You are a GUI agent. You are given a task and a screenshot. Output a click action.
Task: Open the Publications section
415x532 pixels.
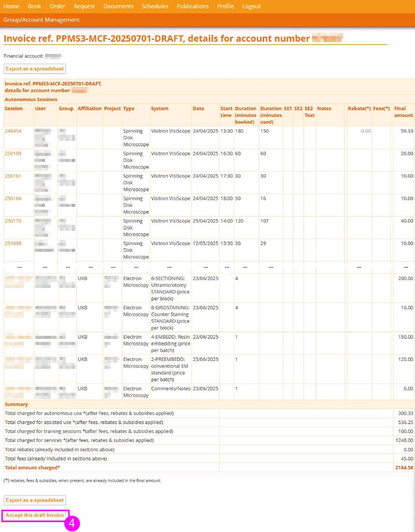coord(192,6)
